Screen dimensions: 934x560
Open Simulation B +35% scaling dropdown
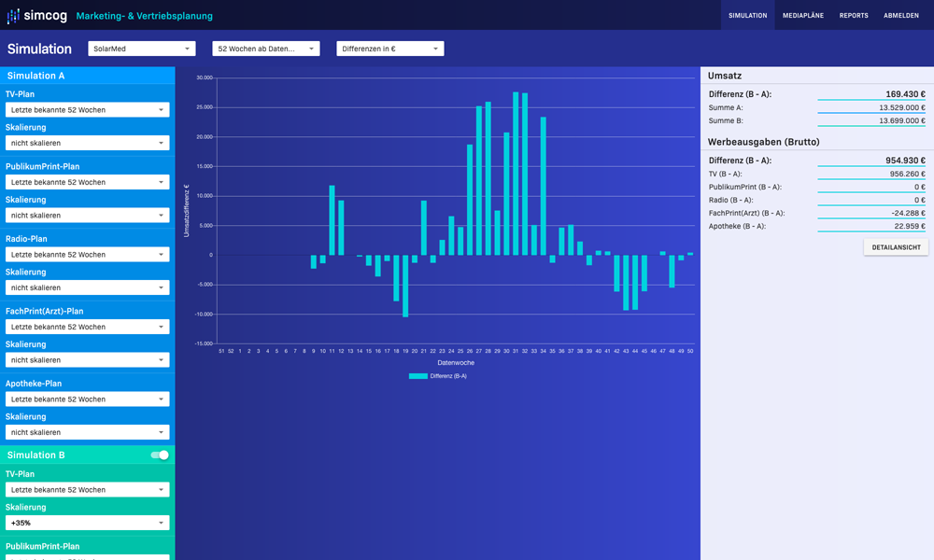(88, 523)
